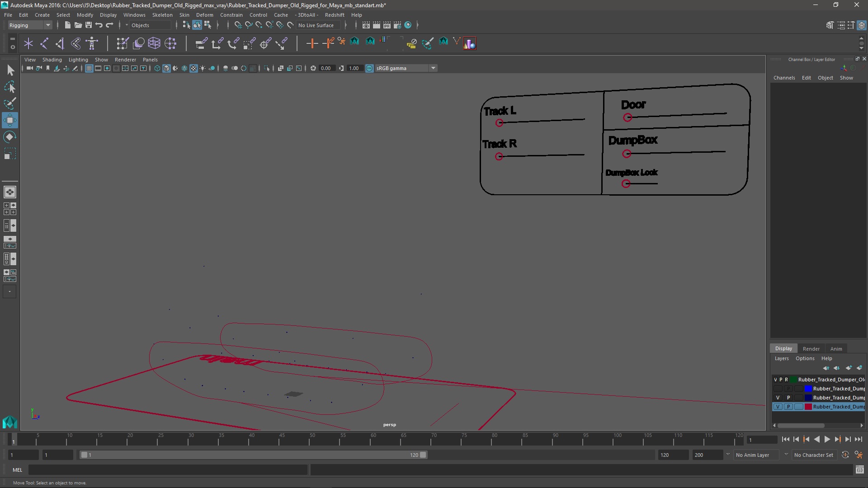Click the Save Scene disk icon
The width and height of the screenshot is (868, 488).
89,25
